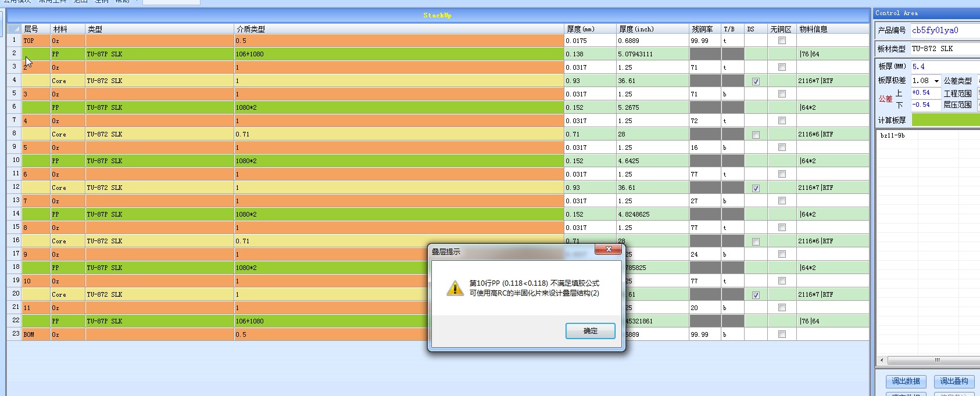Select row header 1 in the grid
Viewport: 980px width, 396px height.
(15, 40)
